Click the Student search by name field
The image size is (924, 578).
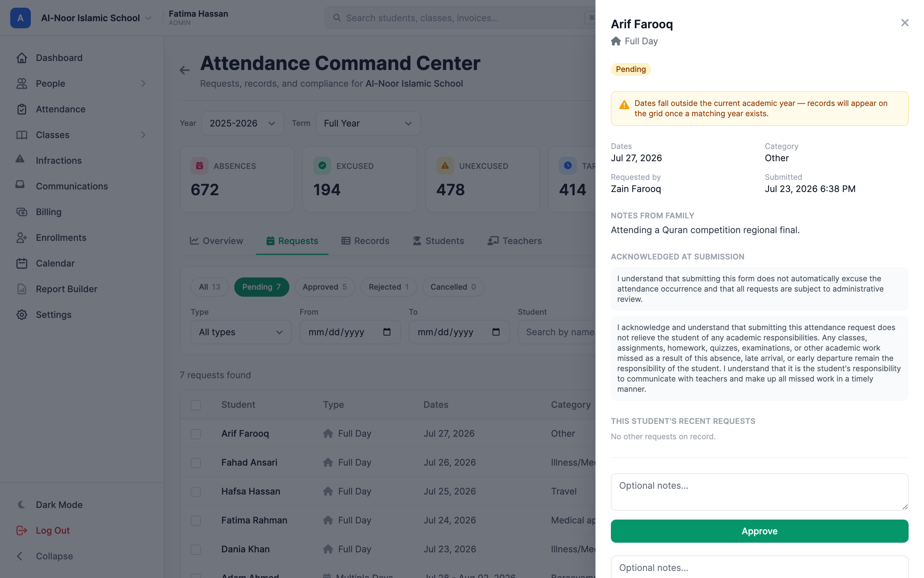tap(557, 332)
